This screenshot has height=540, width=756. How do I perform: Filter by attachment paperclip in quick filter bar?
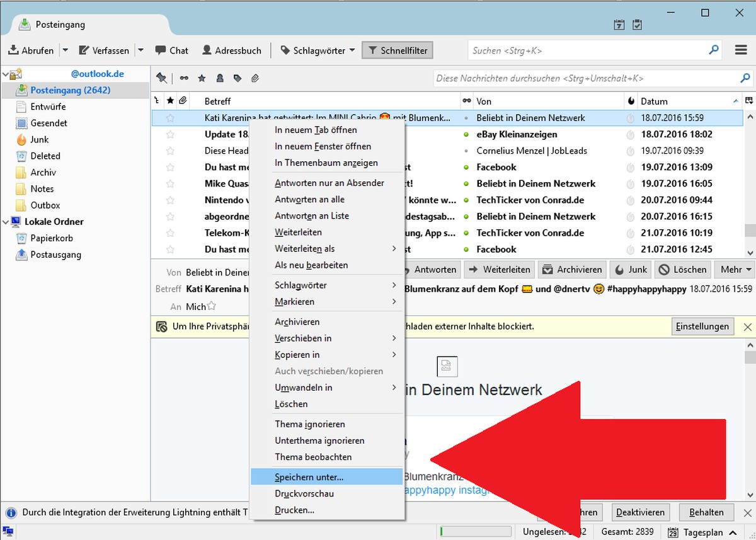click(x=255, y=79)
